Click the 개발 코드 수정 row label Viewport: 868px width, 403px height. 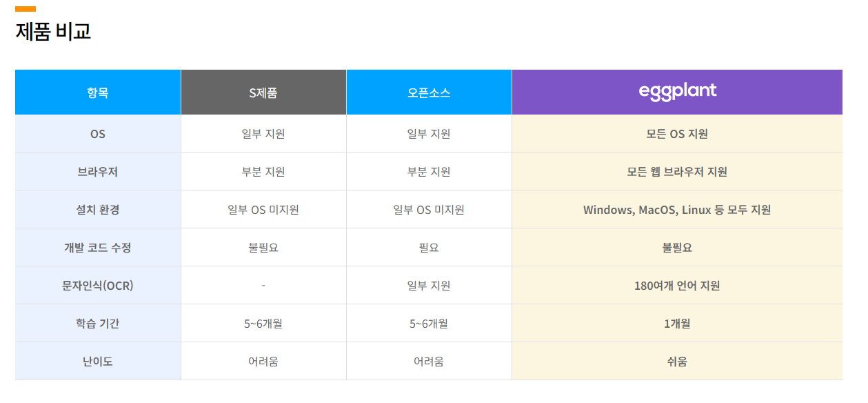[98, 248]
